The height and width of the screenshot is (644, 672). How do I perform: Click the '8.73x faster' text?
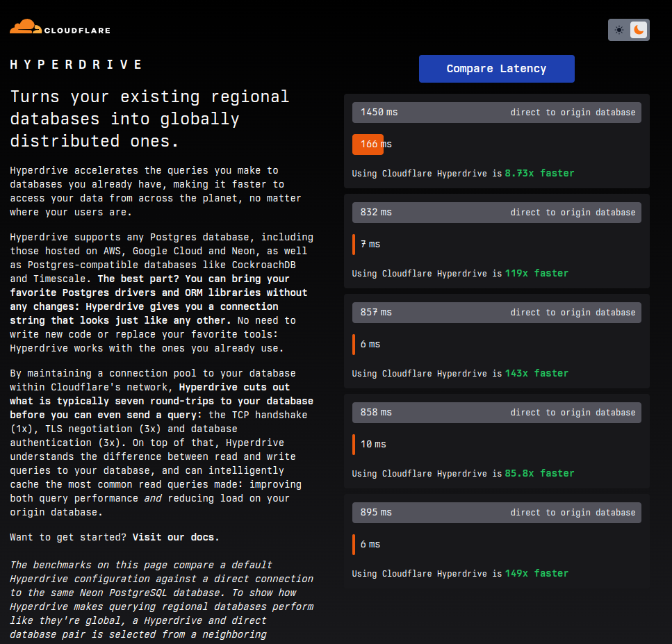539,173
